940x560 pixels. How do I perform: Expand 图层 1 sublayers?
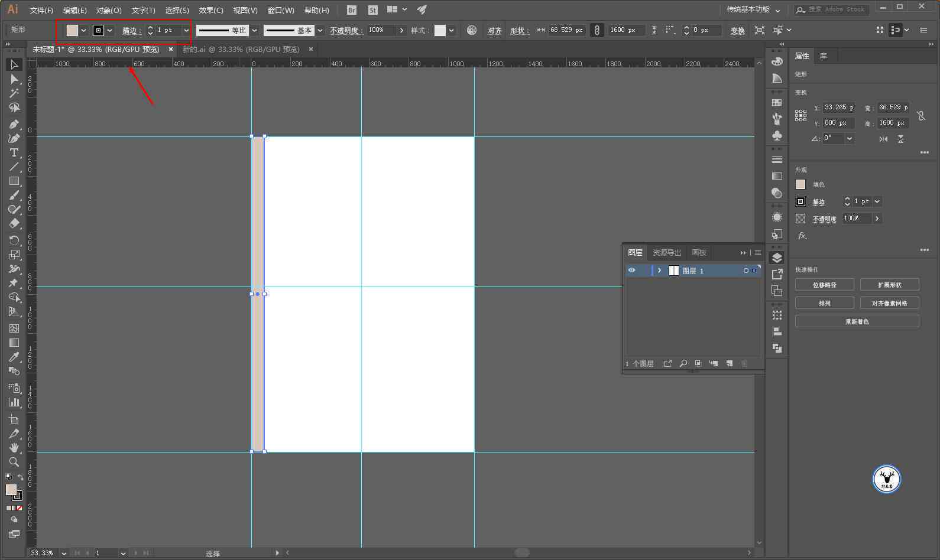(x=659, y=270)
